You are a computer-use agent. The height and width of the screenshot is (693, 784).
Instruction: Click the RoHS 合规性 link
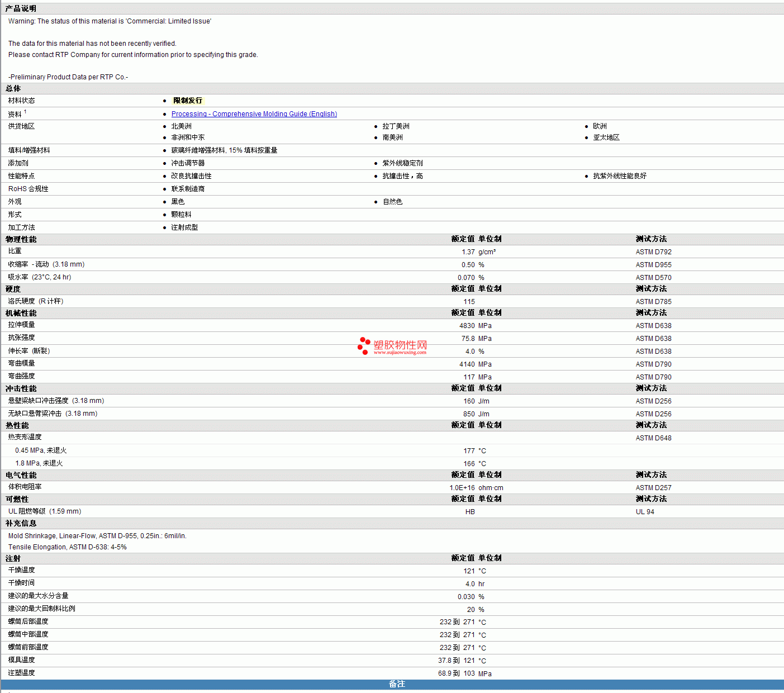coord(28,189)
